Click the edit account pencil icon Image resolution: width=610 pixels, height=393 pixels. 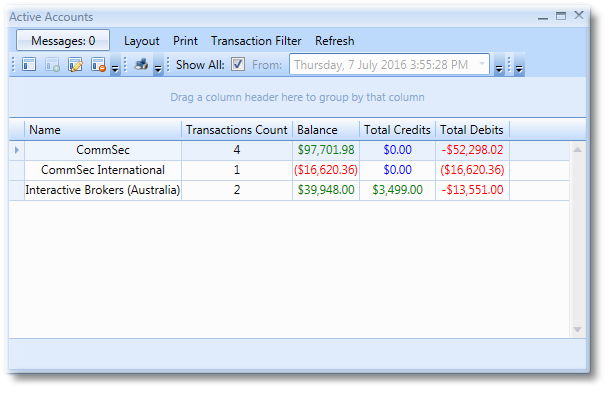point(75,64)
